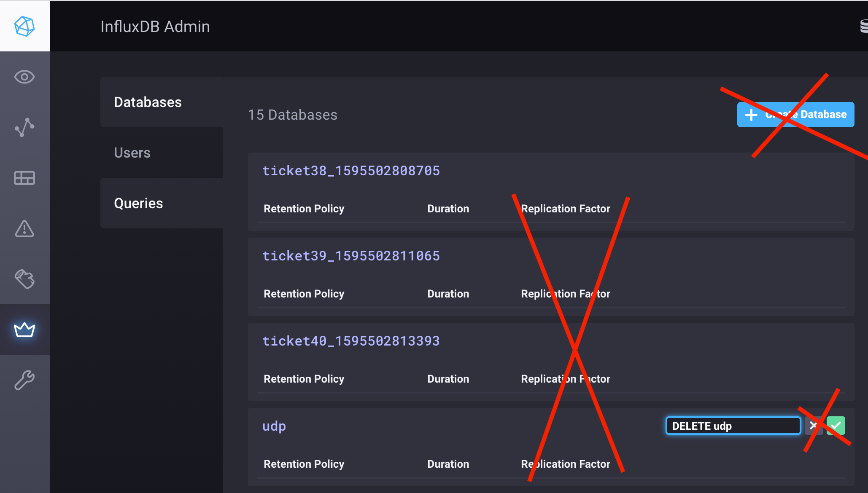Viewport: 868px width, 493px height.
Task: Open the Data Explorer graph icon
Action: (x=24, y=127)
